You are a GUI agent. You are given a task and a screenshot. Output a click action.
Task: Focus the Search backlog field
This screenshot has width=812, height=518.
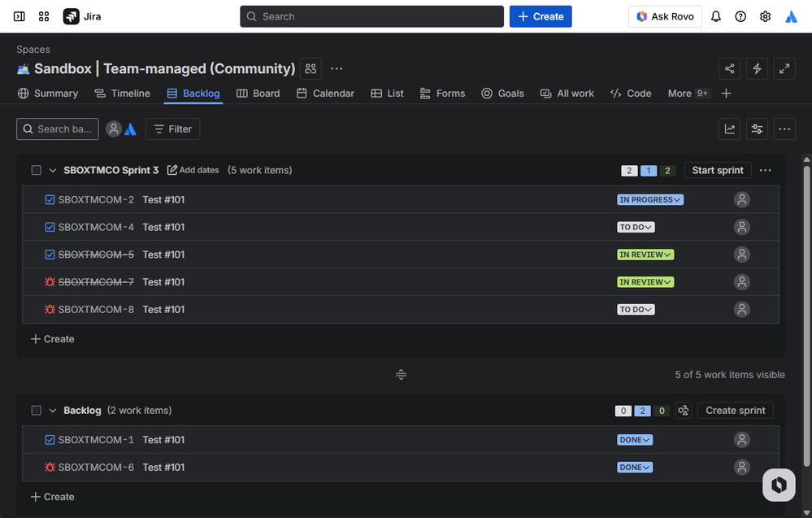pos(58,129)
